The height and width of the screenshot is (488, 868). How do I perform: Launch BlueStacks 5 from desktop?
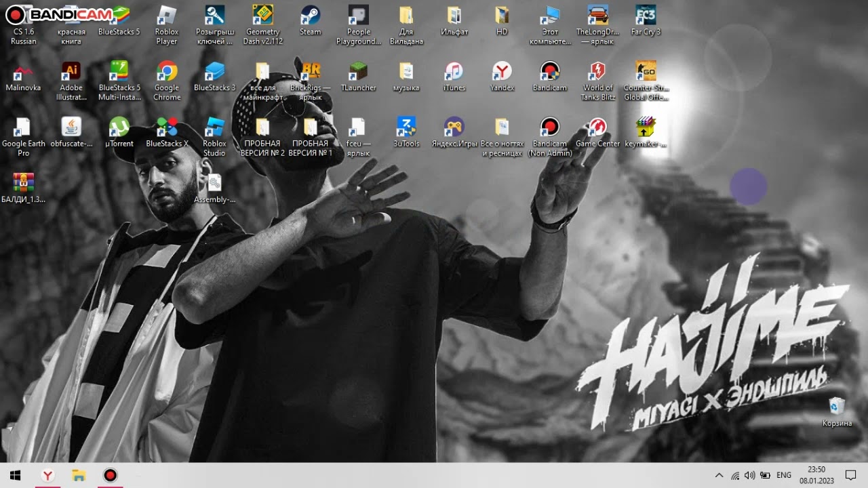[x=119, y=20]
